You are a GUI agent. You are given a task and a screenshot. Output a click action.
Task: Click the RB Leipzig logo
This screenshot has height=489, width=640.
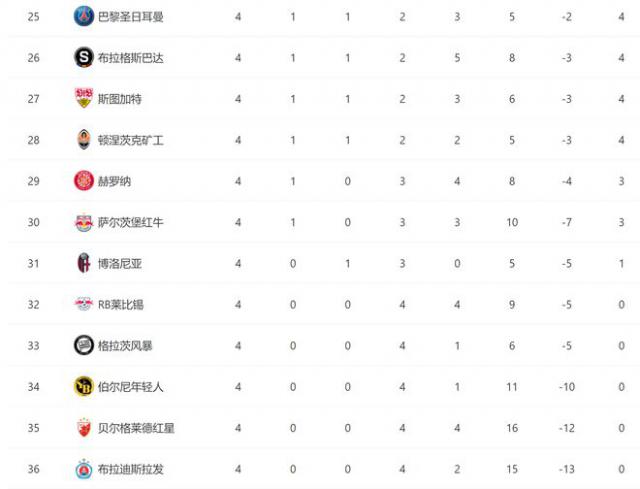(84, 304)
